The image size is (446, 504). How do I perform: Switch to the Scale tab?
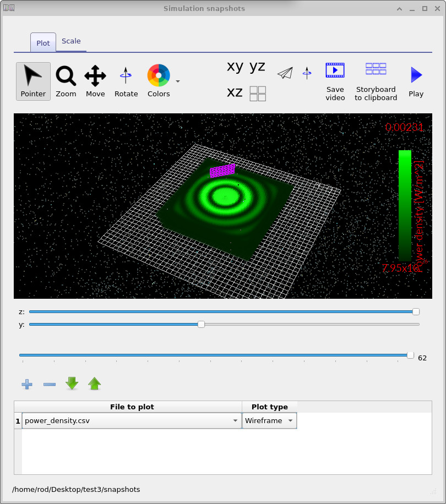point(71,41)
